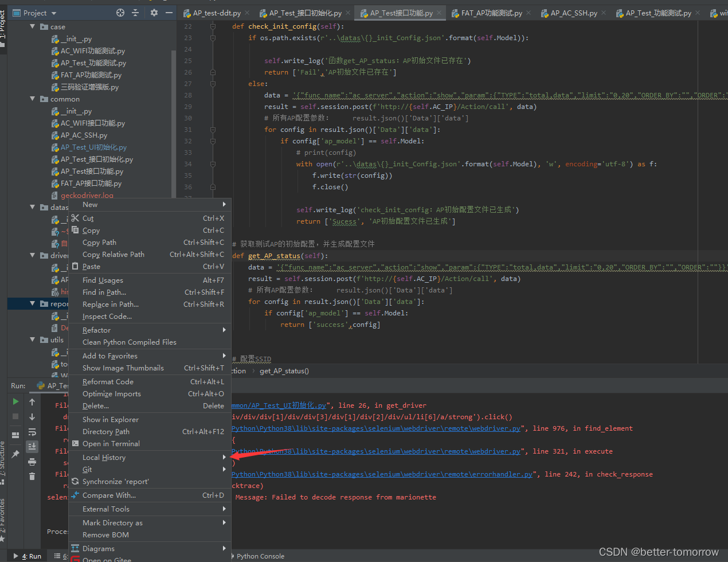Switch to AP_Test_功能测试.py editor tab
728x562 pixels.
(658, 13)
